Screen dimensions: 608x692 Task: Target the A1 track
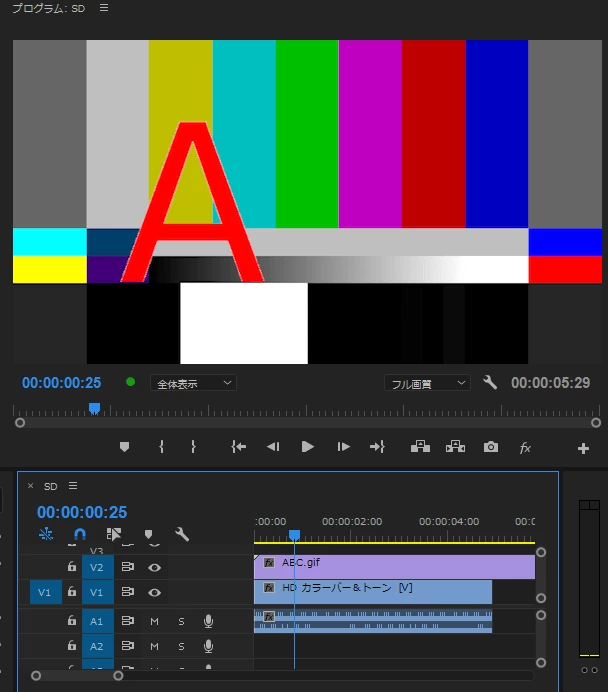point(97,621)
